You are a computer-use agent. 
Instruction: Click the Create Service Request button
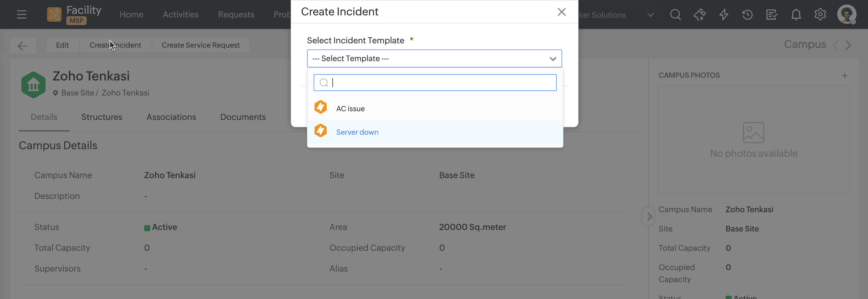click(201, 45)
